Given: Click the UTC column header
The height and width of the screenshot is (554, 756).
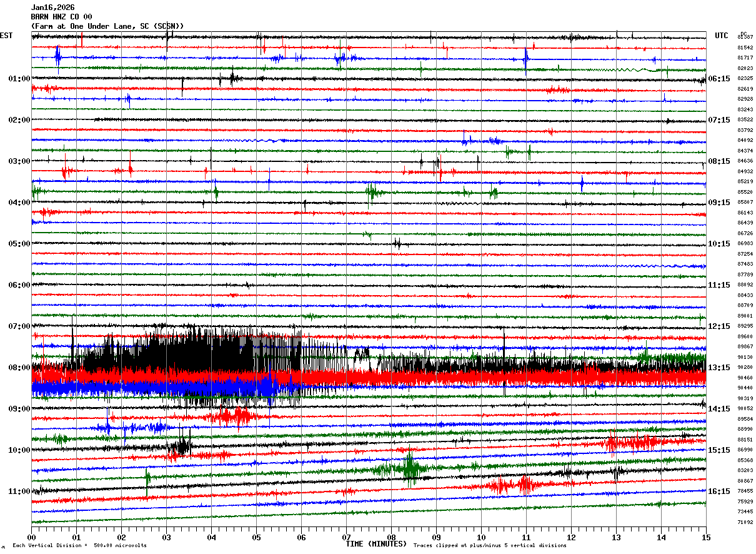Looking at the screenshot, I should 722,36.
